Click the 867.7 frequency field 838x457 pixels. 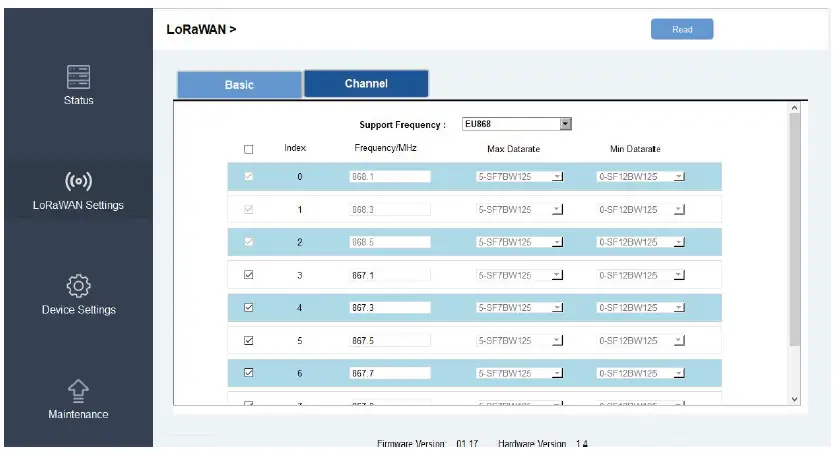(390, 374)
